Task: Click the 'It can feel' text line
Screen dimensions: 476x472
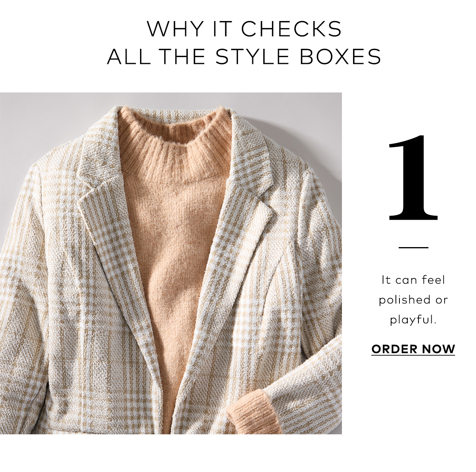Action: pos(413,280)
